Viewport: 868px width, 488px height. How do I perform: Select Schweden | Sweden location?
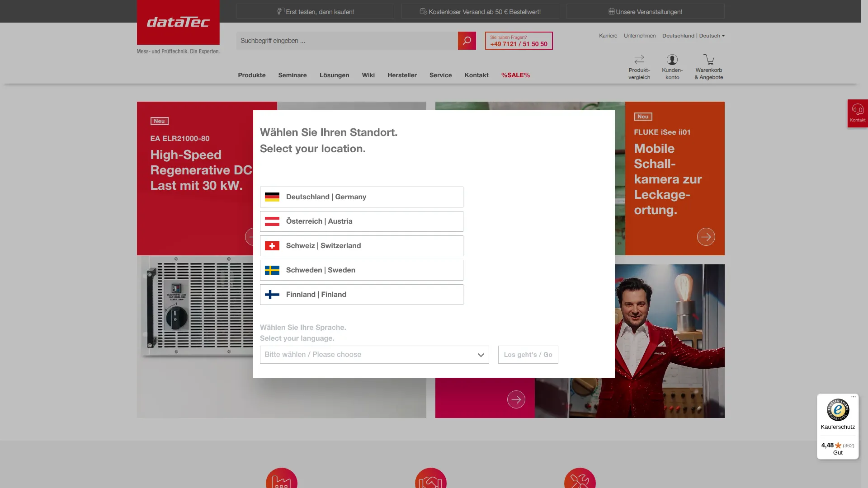(x=362, y=270)
